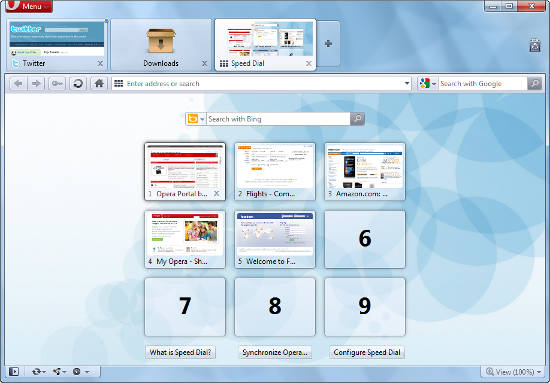
Task: Click the Configure Speed Dial button
Action: [x=367, y=352]
